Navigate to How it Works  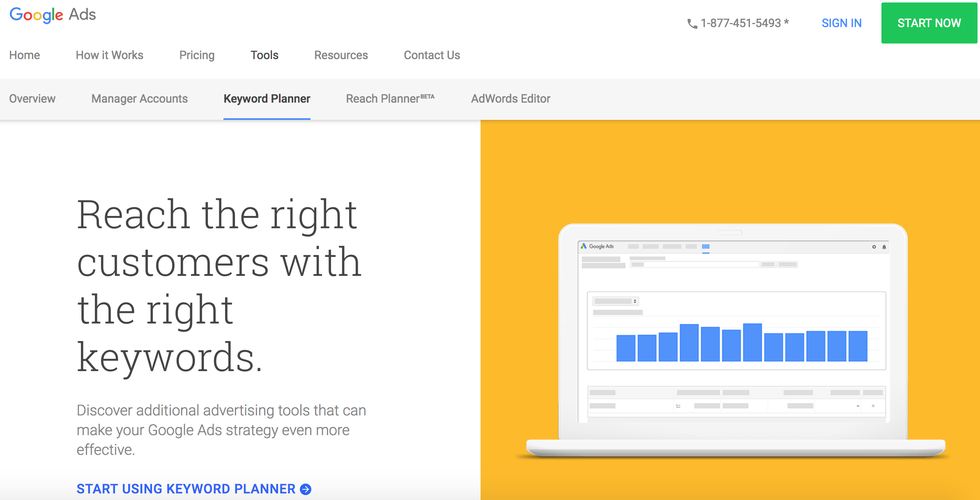109,55
